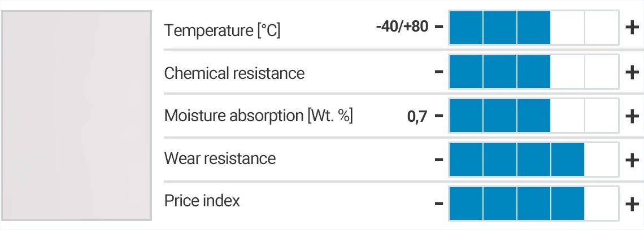Select the Temperature [°C] label
Viewport: 644px width, 230px height.
coord(222,30)
